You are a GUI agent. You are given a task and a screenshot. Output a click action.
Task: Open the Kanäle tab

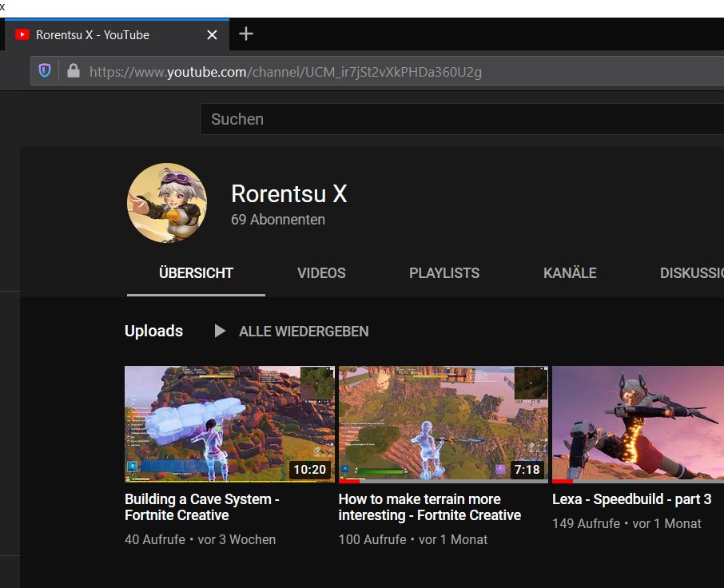pyautogui.click(x=570, y=272)
